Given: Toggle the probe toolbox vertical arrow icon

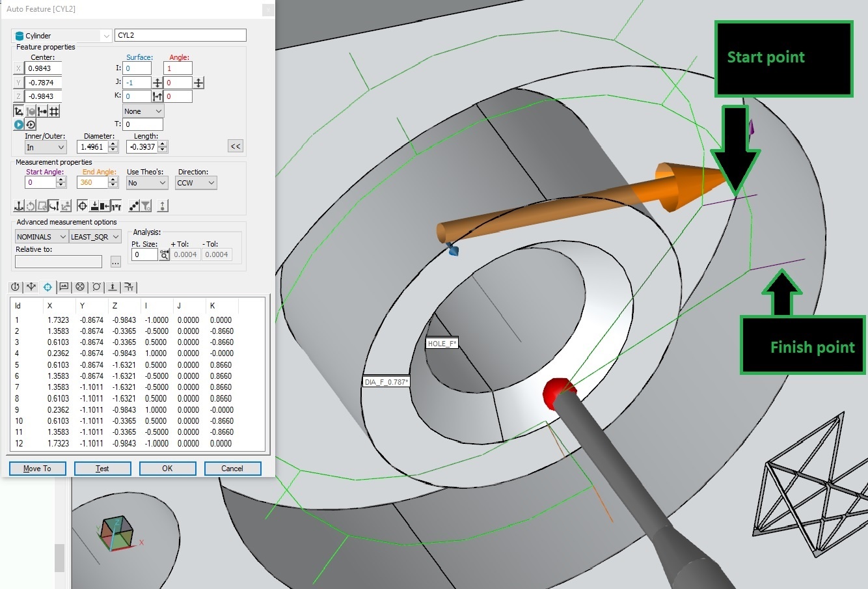Looking at the screenshot, I should (163, 206).
